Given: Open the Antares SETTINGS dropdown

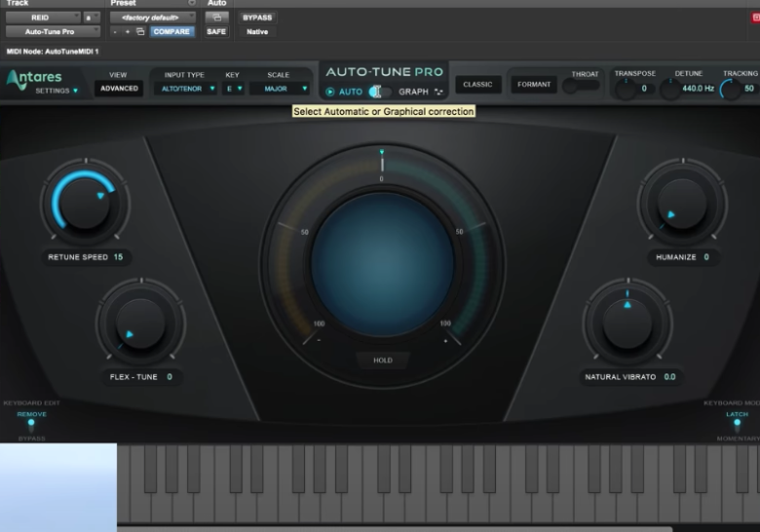Looking at the screenshot, I should coord(57,91).
